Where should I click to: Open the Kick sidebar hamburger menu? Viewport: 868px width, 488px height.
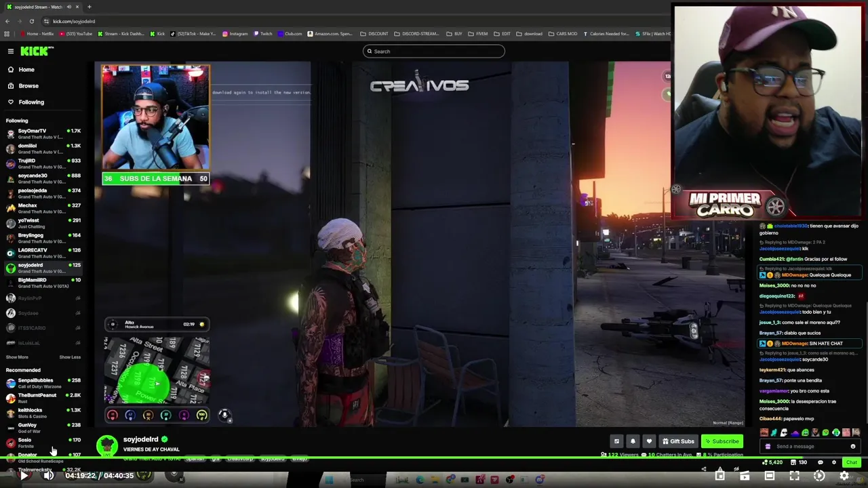[11, 52]
